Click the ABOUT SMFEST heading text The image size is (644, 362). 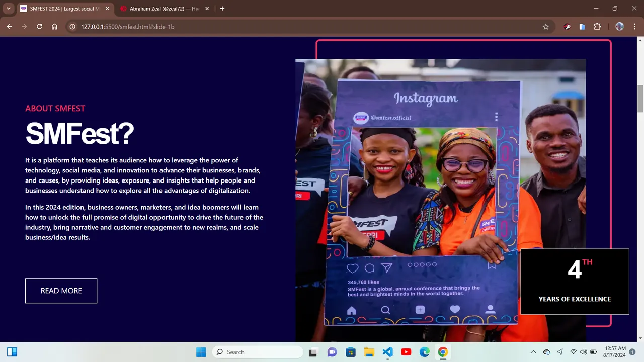(x=55, y=108)
